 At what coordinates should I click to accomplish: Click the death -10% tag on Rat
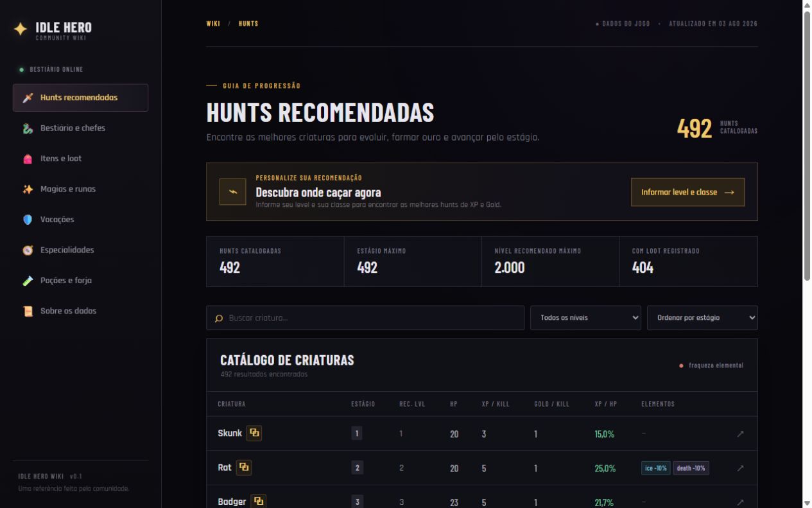(691, 468)
